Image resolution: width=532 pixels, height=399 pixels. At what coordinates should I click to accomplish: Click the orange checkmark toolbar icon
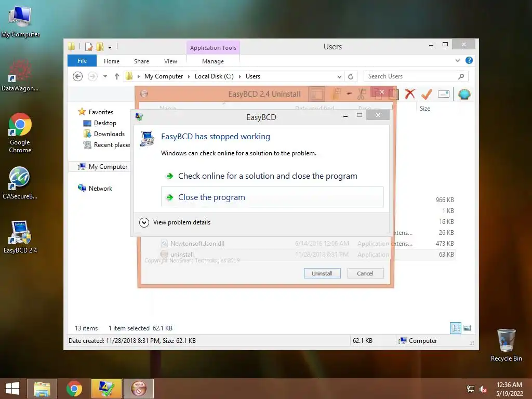click(427, 94)
